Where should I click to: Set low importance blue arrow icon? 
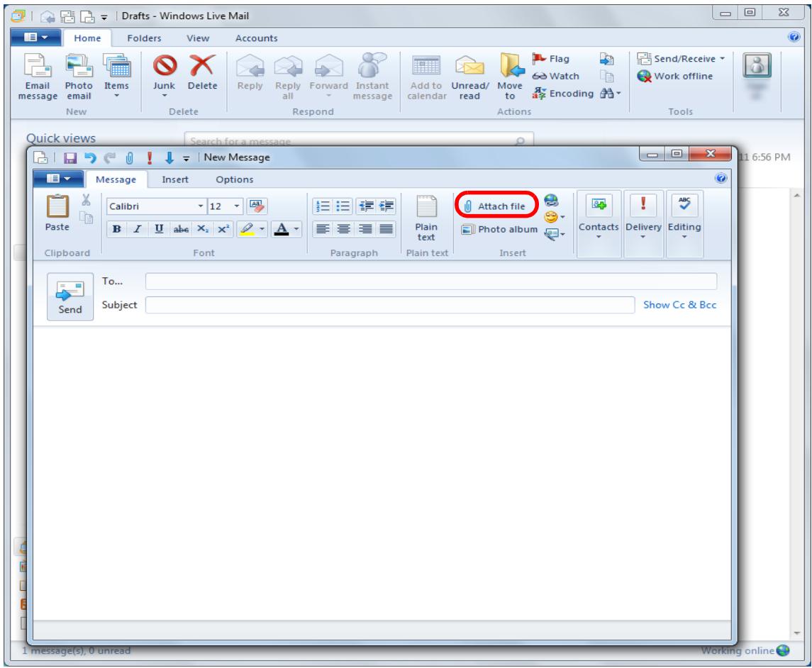coord(169,157)
